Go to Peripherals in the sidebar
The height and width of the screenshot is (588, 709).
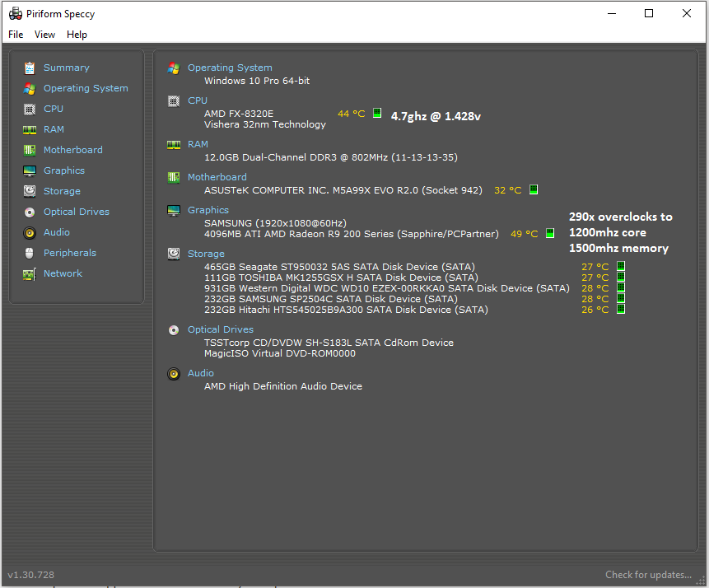[70, 253]
